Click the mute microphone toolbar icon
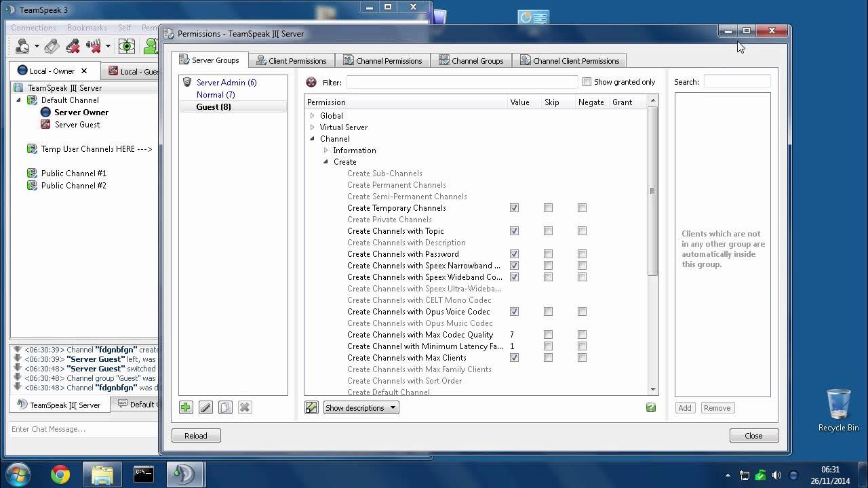The image size is (868, 488). tap(73, 46)
